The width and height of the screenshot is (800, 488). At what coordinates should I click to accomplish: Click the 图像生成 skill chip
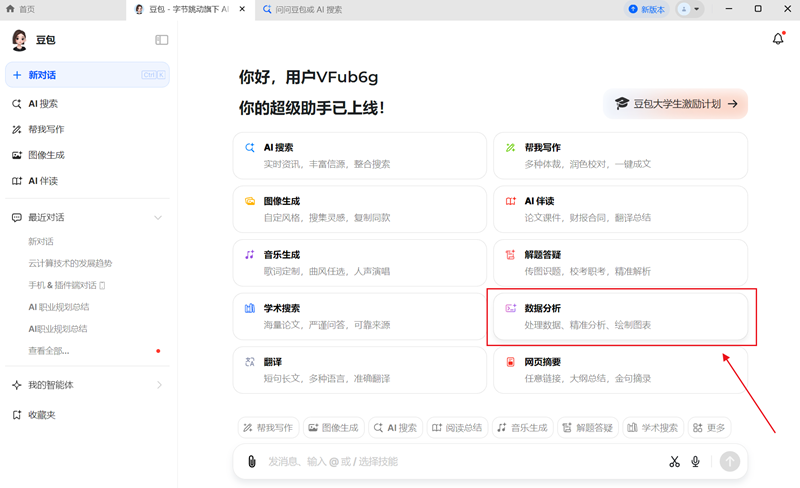pyautogui.click(x=334, y=428)
